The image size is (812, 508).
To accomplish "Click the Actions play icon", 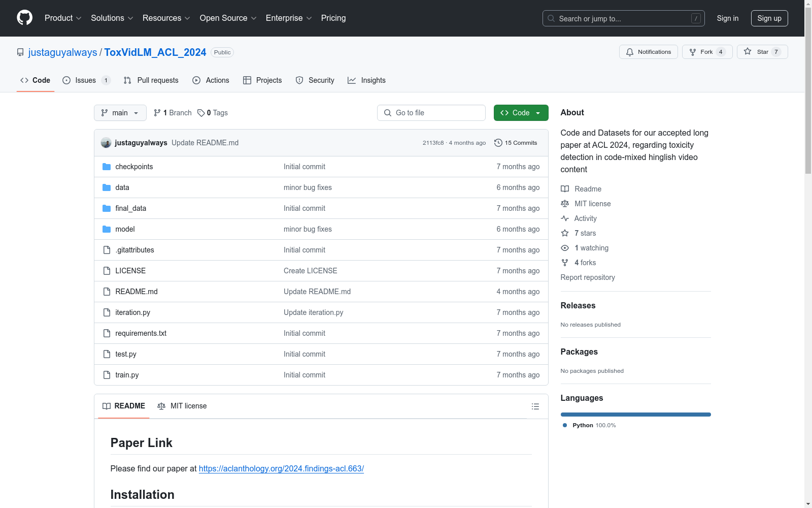I will [196, 80].
